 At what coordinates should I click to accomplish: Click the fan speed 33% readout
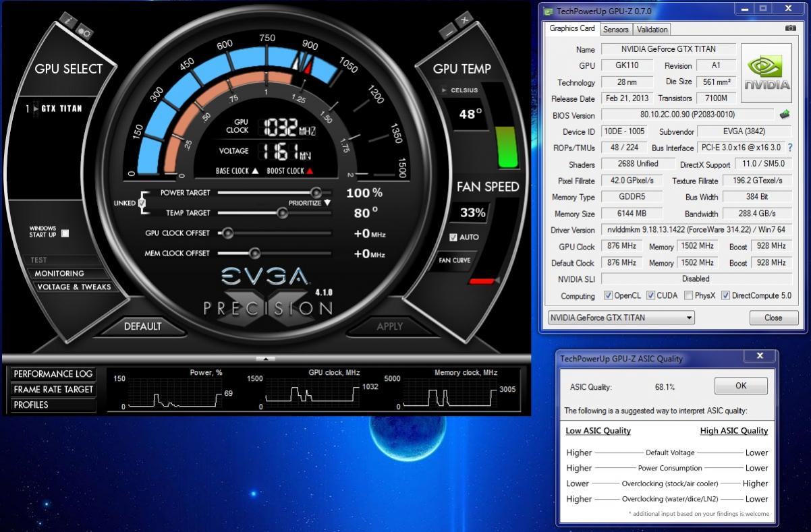472,213
